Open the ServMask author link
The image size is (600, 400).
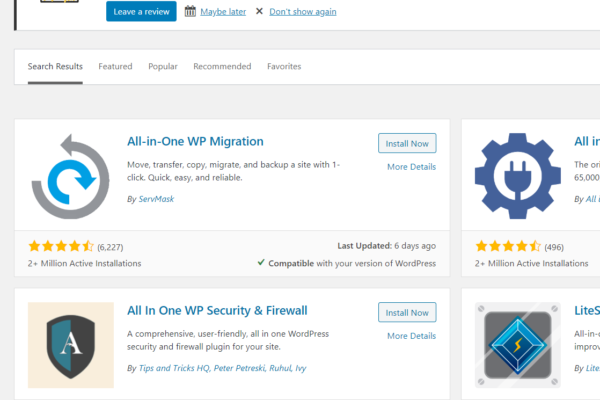click(x=156, y=199)
